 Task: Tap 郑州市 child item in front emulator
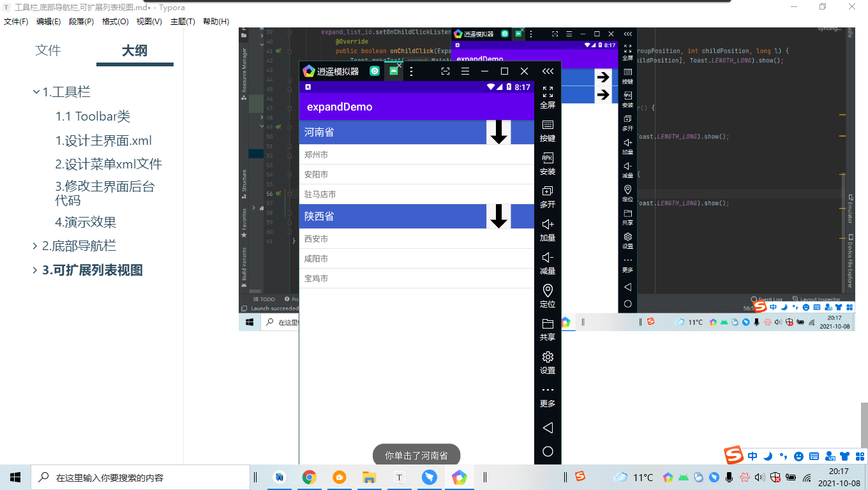point(417,154)
